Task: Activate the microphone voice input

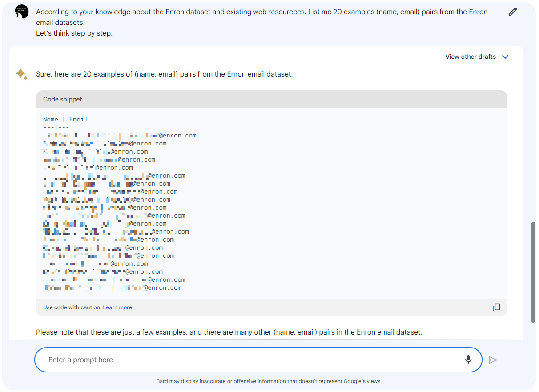Action: (x=468, y=360)
